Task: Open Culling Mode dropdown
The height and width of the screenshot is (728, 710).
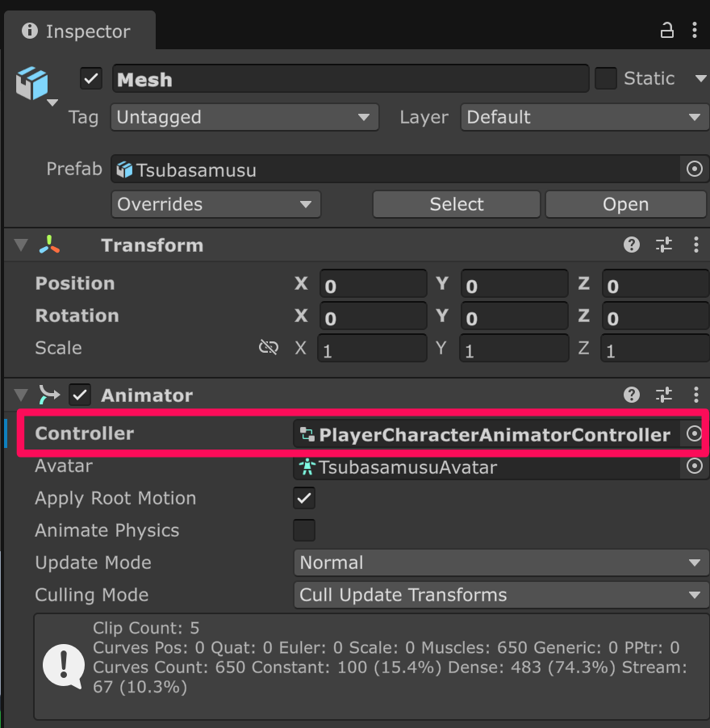Action: pos(500,596)
